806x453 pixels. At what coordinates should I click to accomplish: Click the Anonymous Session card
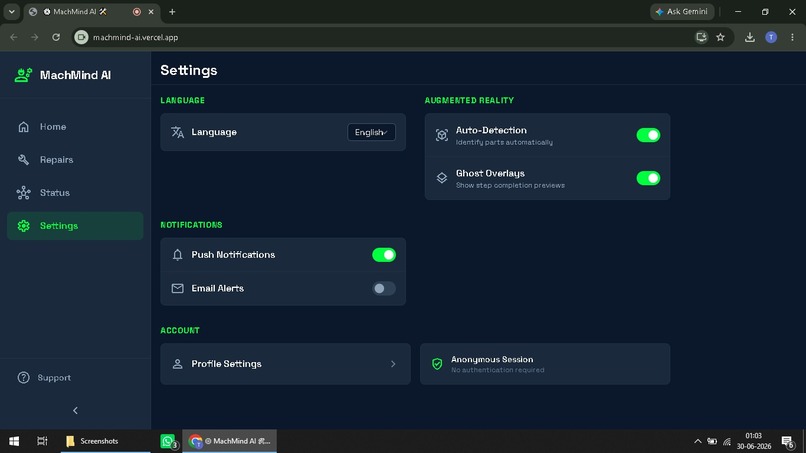[545, 364]
